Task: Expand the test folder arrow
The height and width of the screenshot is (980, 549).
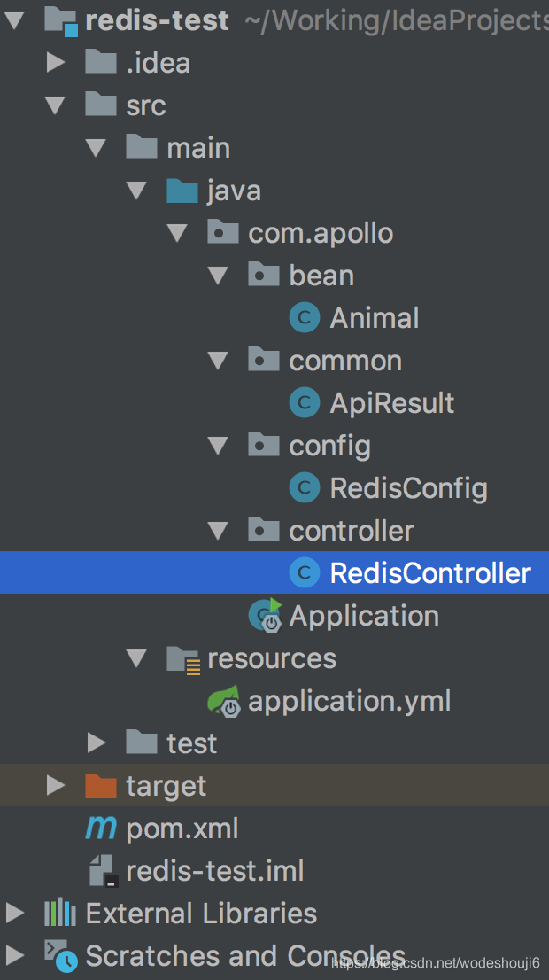Action: point(97,743)
